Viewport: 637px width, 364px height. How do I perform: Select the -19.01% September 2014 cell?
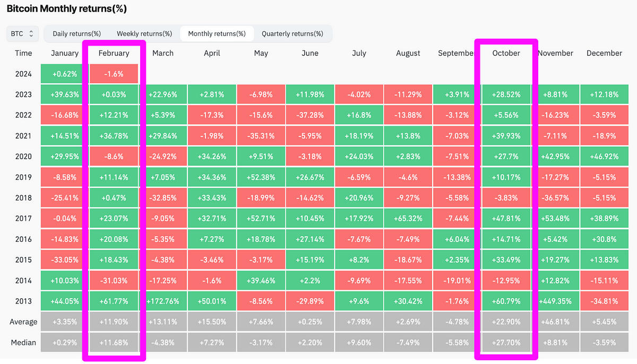(x=457, y=281)
